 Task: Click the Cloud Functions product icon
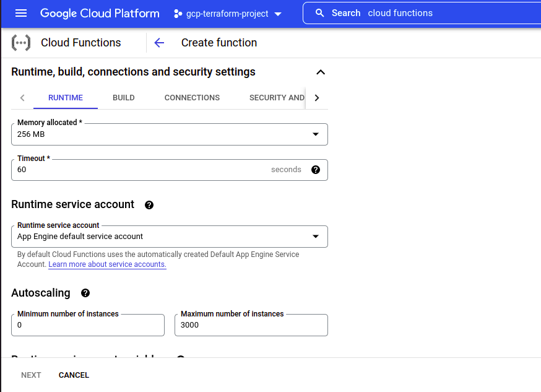click(x=21, y=43)
